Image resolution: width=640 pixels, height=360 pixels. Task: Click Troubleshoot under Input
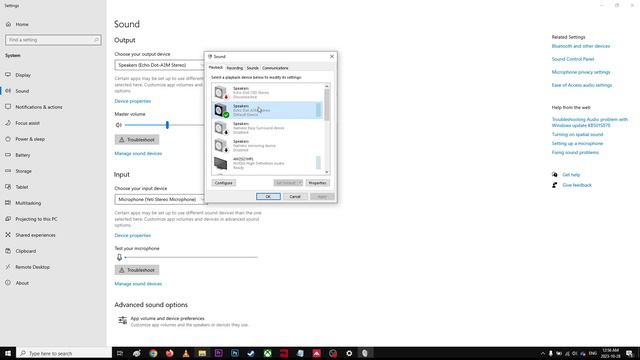pos(137,270)
